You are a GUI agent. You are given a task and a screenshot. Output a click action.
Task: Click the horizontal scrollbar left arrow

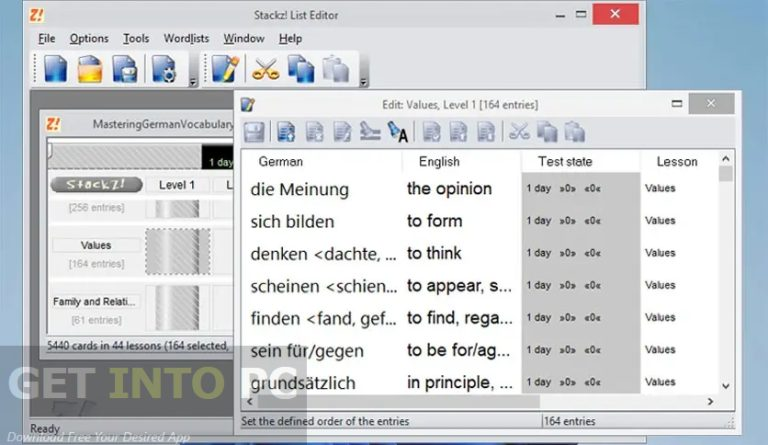(250, 402)
